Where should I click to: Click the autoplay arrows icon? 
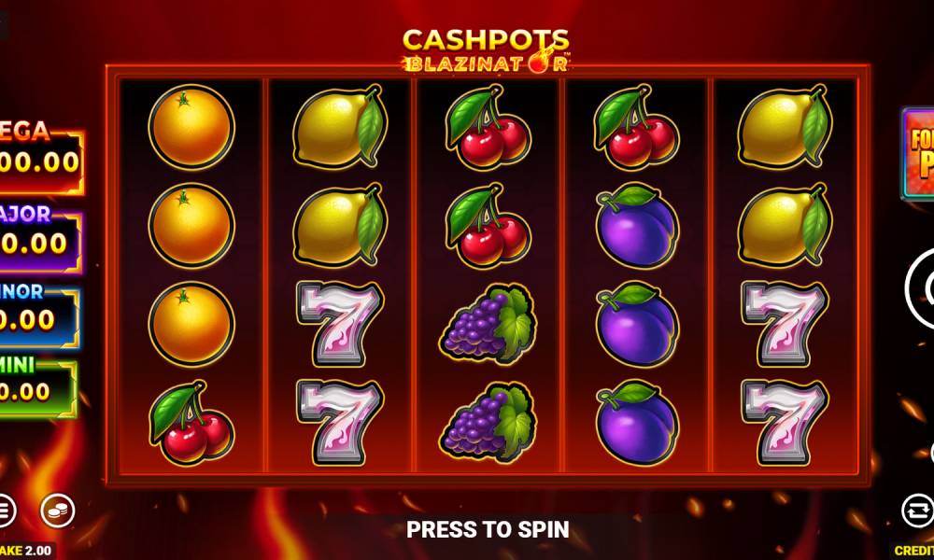point(917,510)
